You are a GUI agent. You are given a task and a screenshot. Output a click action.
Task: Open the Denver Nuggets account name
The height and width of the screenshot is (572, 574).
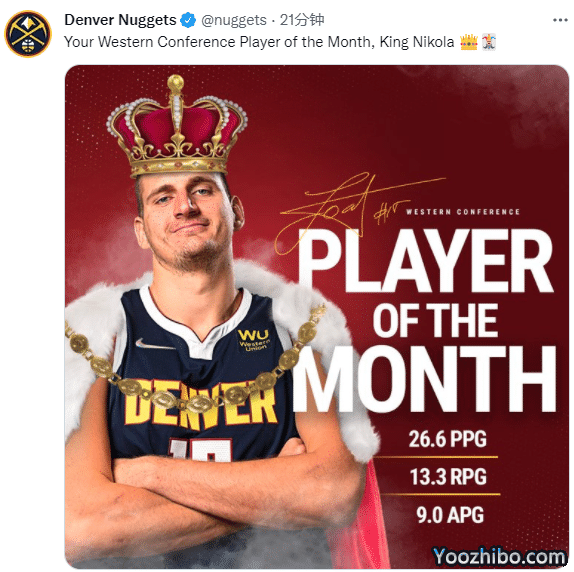pos(120,20)
